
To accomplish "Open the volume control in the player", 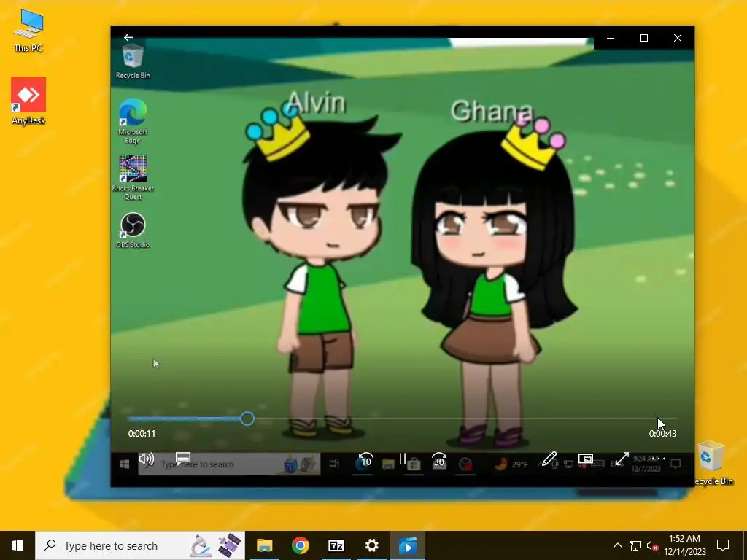I will [146, 459].
